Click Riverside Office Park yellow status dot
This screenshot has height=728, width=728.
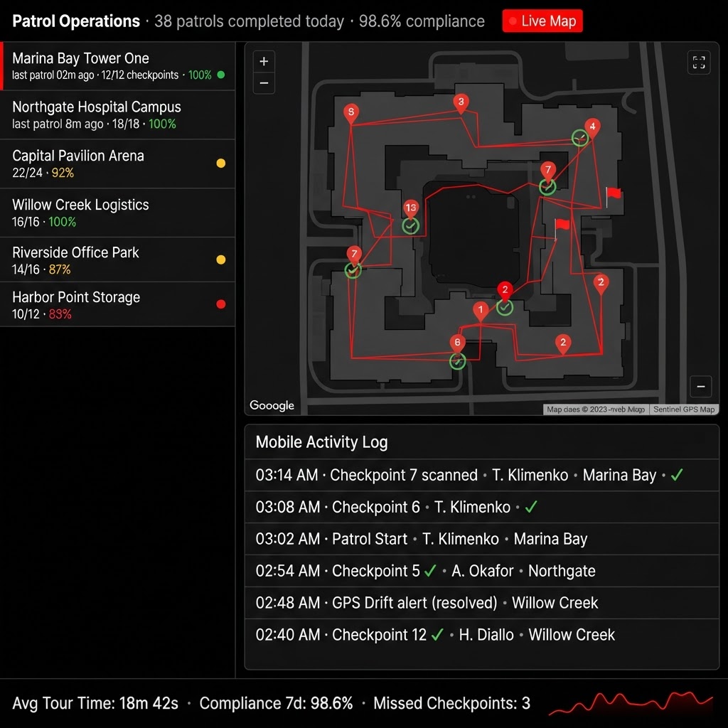[221, 259]
